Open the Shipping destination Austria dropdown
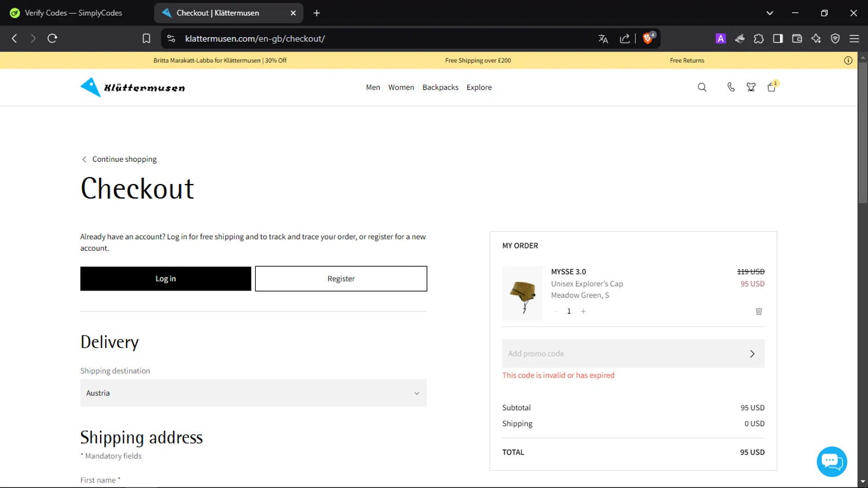868x488 pixels. tap(253, 393)
